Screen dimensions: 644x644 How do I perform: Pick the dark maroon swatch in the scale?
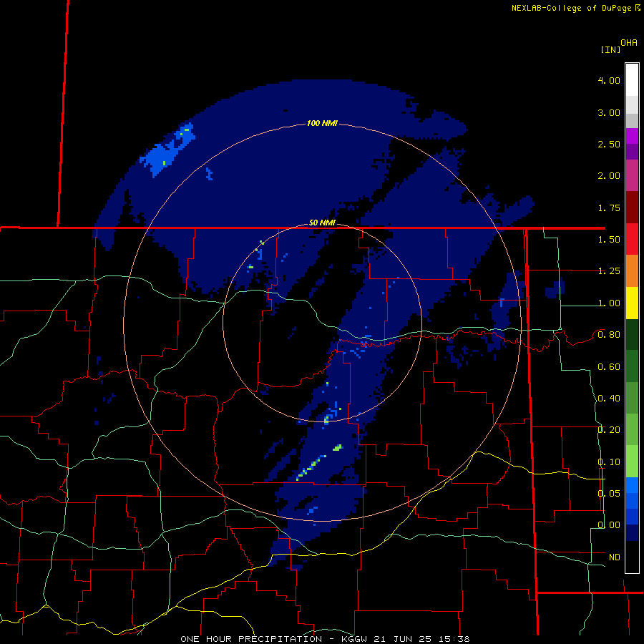(x=632, y=208)
